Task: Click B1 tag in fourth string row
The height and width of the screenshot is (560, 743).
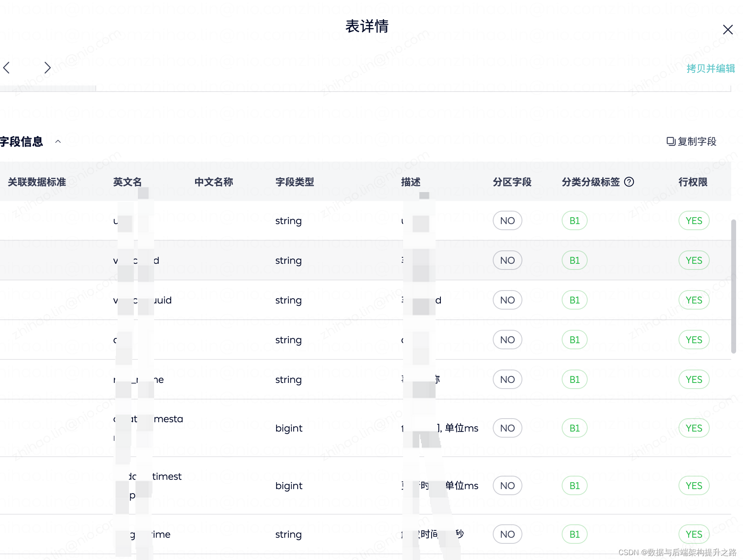Action: click(x=575, y=340)
